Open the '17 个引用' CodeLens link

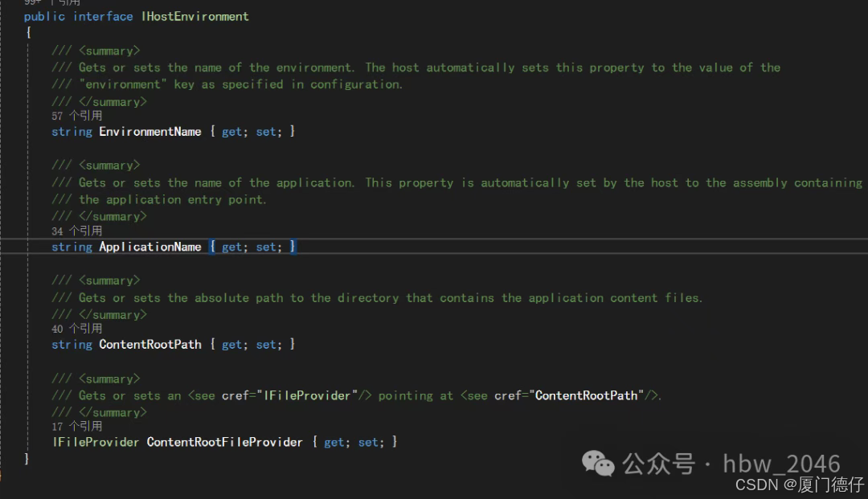tap(77, 426)
